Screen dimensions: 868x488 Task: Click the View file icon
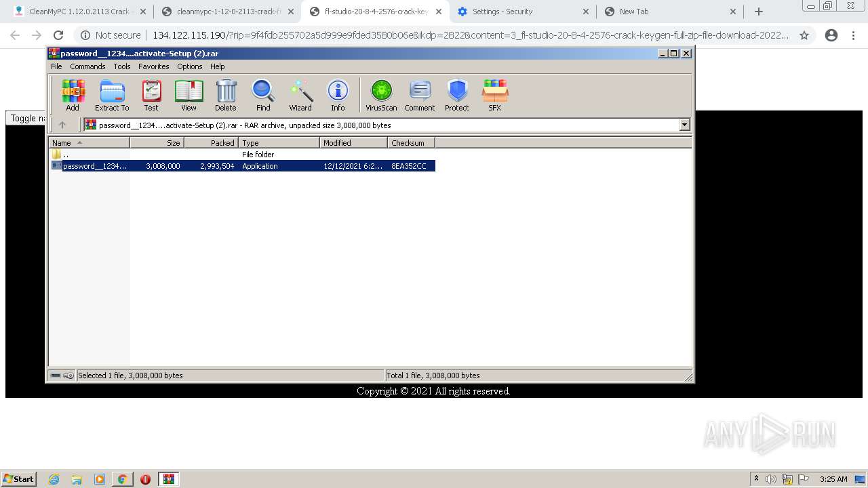(x=189, y=96)
